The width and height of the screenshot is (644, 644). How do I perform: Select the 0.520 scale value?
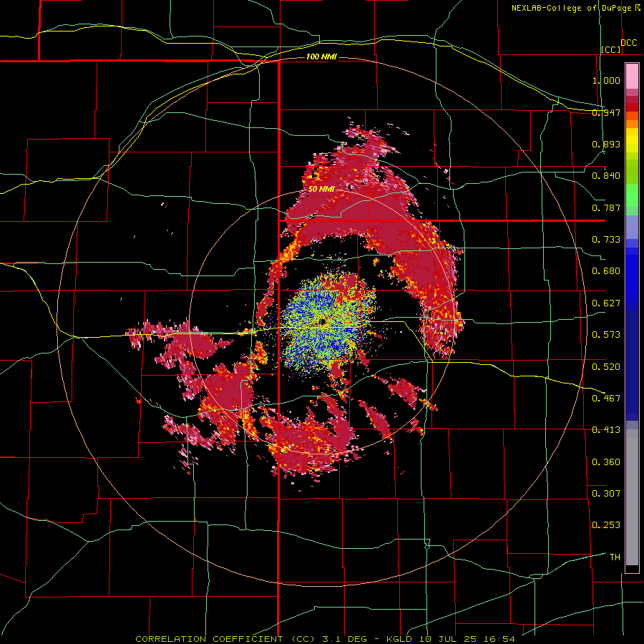point(606,367)
